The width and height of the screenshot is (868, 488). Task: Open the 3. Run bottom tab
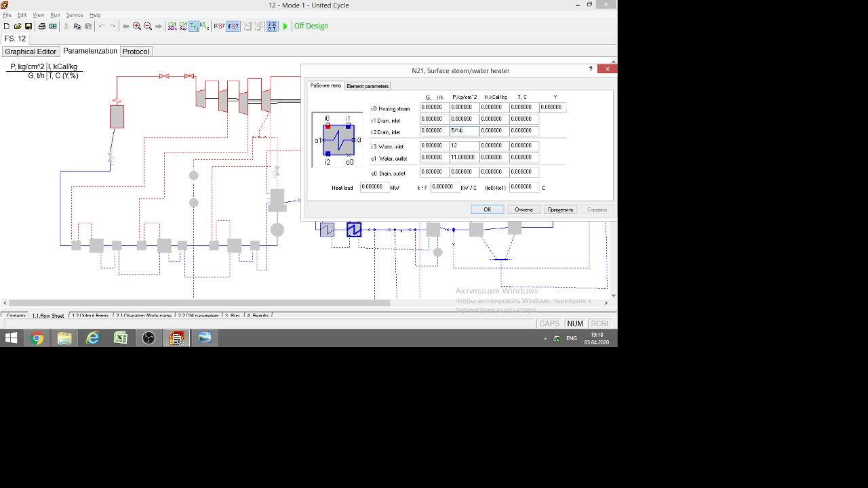point(233,316)
